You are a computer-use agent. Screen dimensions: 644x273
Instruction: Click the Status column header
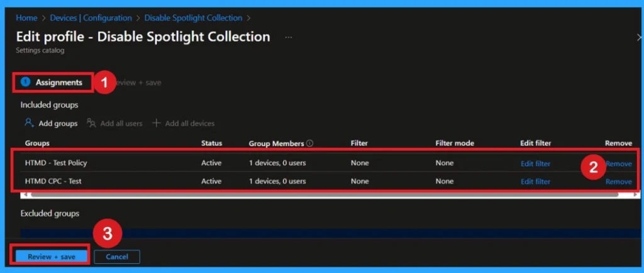pos(211,143)
